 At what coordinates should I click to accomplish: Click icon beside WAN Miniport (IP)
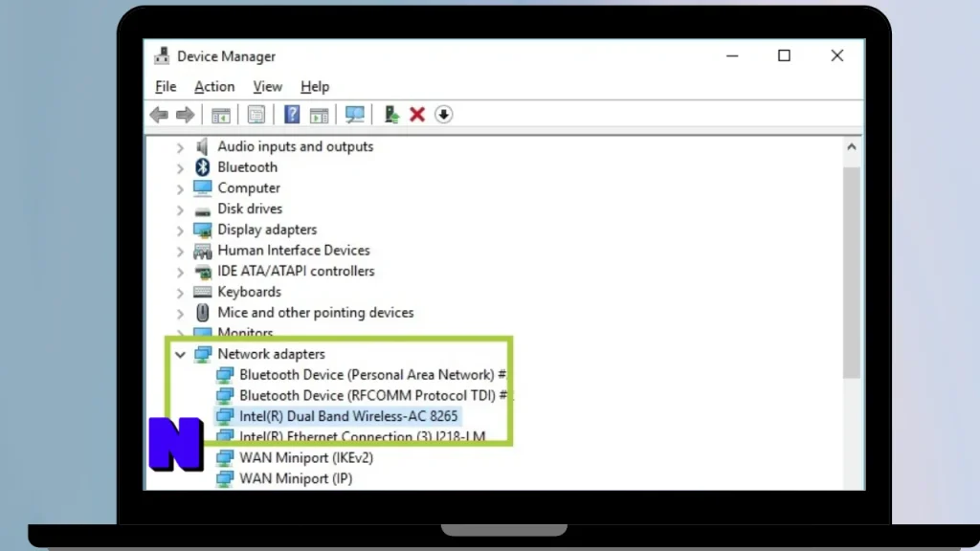click(x=224, y=478)
